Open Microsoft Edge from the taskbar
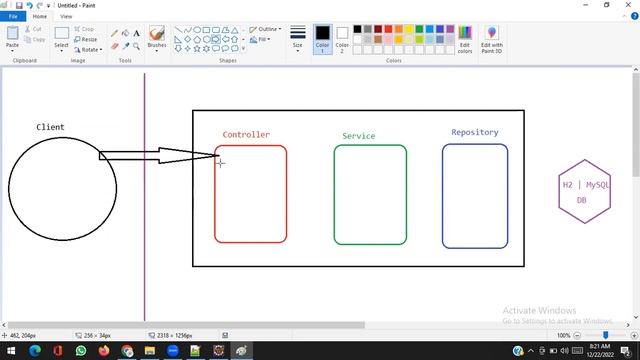 click(x=35, y=351)
